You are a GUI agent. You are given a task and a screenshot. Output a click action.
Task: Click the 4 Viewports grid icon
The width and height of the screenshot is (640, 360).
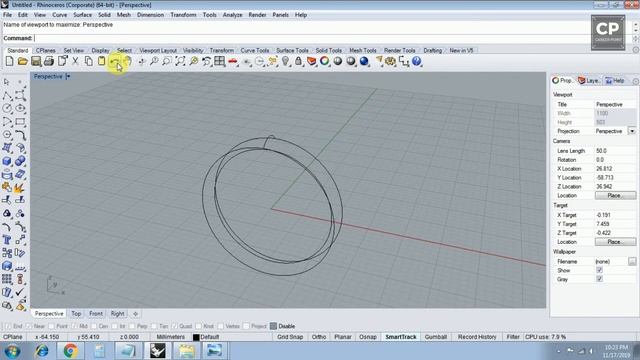220,61
